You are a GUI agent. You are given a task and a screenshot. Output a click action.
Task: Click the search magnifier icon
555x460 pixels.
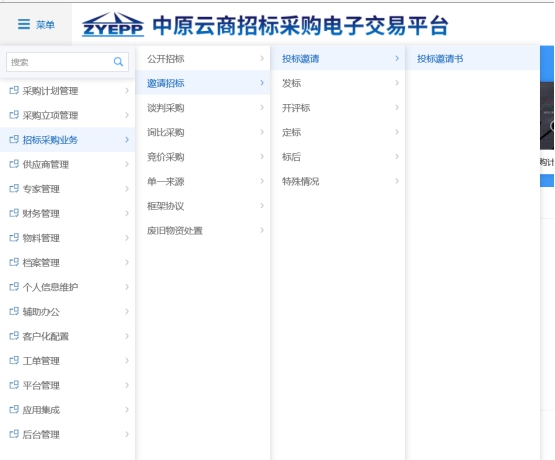click(118, 62)
